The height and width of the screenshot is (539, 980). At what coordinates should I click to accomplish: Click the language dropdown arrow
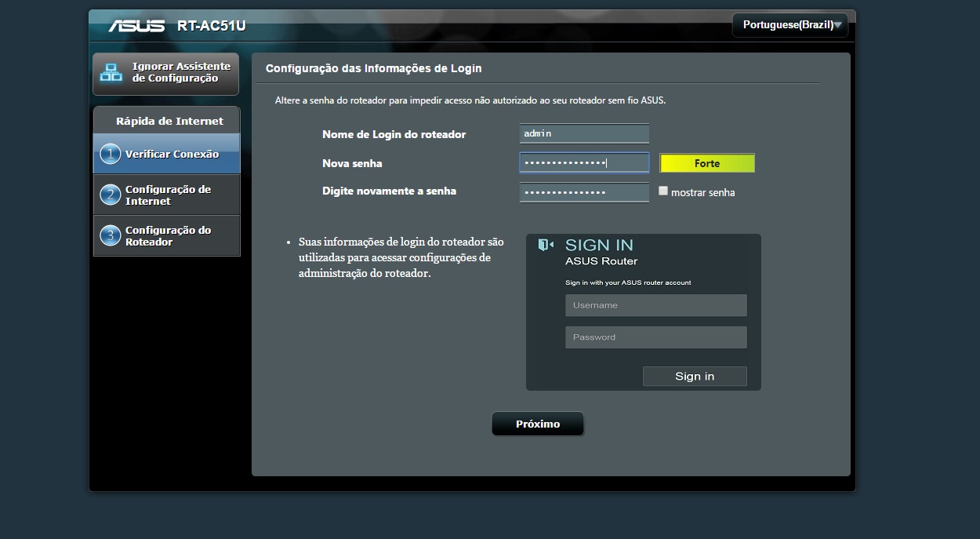[838, 25]
